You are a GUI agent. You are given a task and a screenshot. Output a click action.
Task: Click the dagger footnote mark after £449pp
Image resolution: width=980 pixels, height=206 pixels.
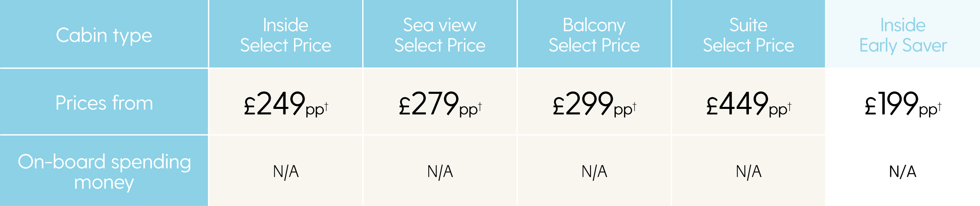click(x=790, y=106)
